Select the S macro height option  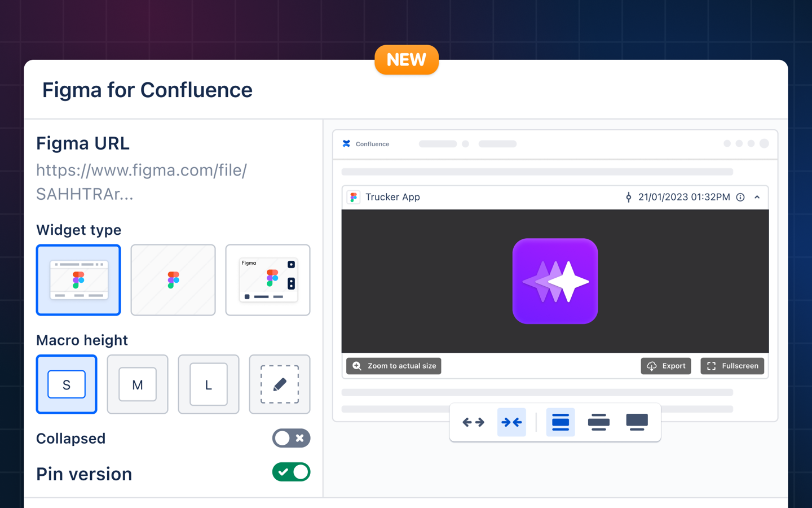coord(67,384)
